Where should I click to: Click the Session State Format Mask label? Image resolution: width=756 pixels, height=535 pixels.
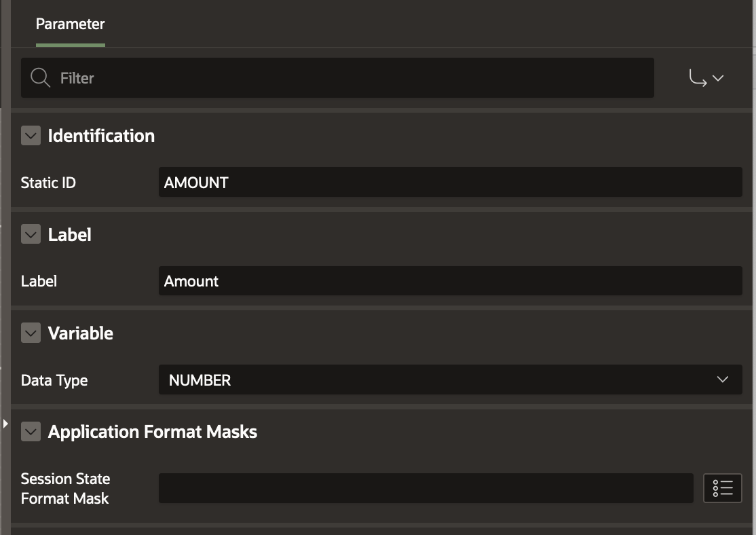(65, 488)
